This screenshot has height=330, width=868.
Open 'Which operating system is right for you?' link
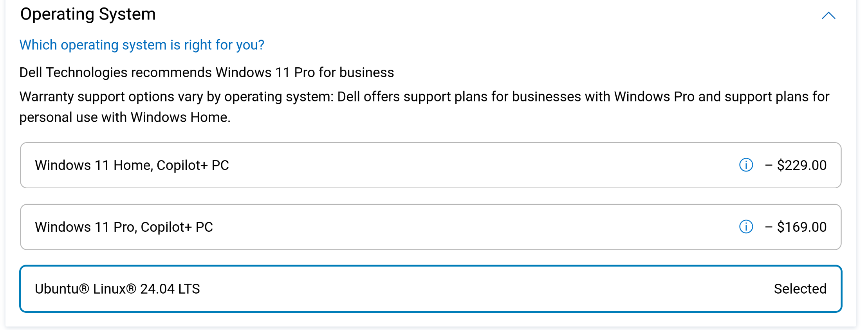142,45
